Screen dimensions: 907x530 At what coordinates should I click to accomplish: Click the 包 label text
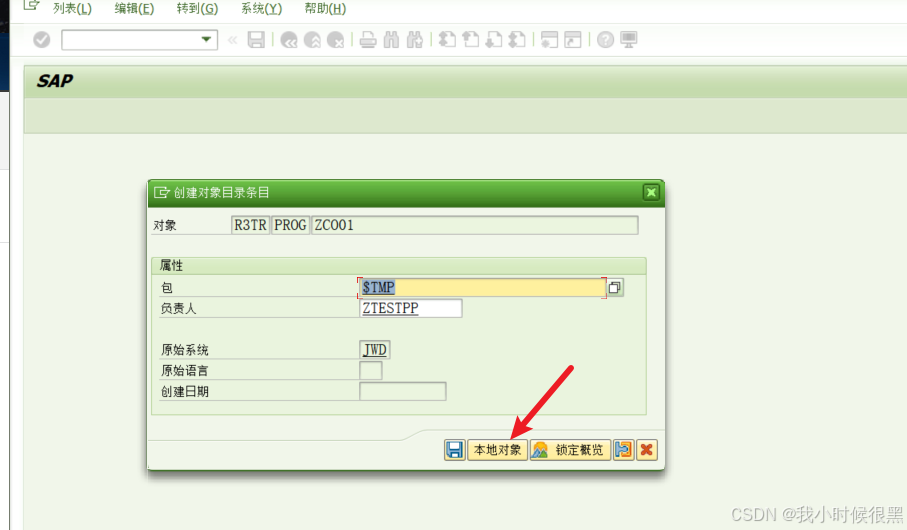[x=167, y=288]
